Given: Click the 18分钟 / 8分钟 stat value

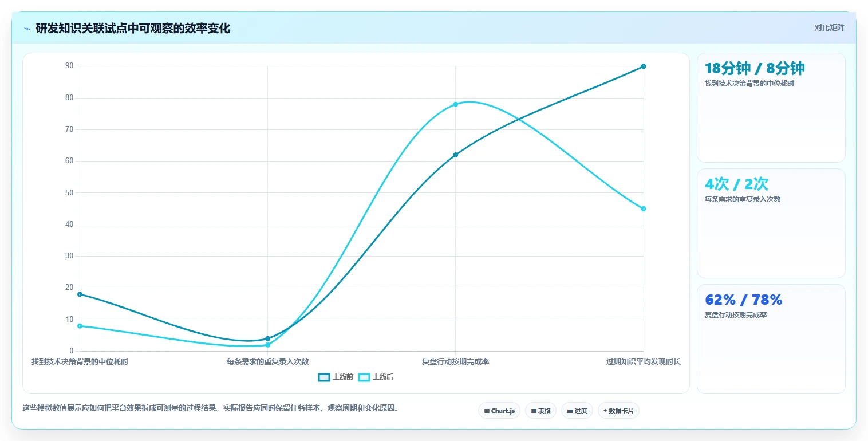Looking at the screenshot, I should pos(755,69).
